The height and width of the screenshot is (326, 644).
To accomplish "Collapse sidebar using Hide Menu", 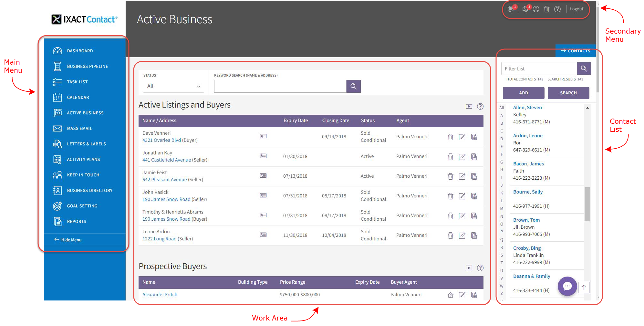I will point(68,240).
